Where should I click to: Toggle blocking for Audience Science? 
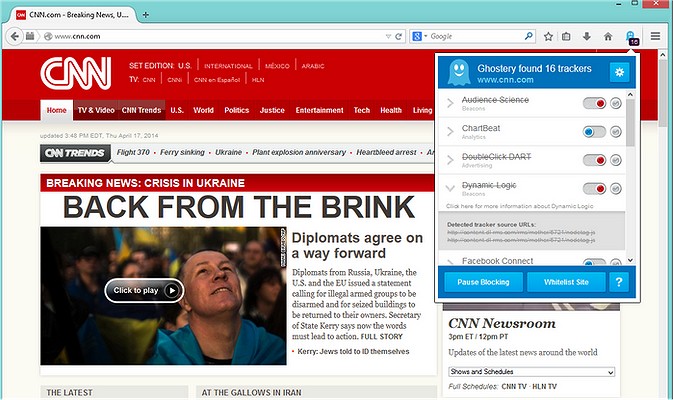point(594,103)
